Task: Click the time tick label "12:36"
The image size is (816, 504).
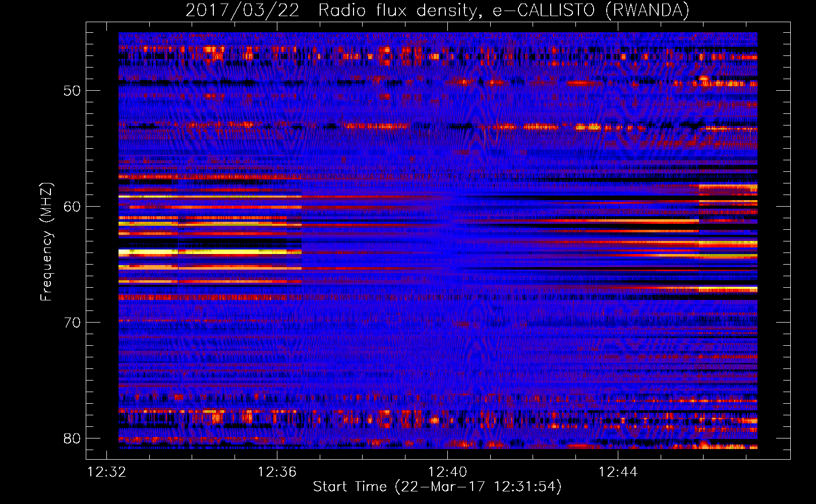Action: coord(277,472)
